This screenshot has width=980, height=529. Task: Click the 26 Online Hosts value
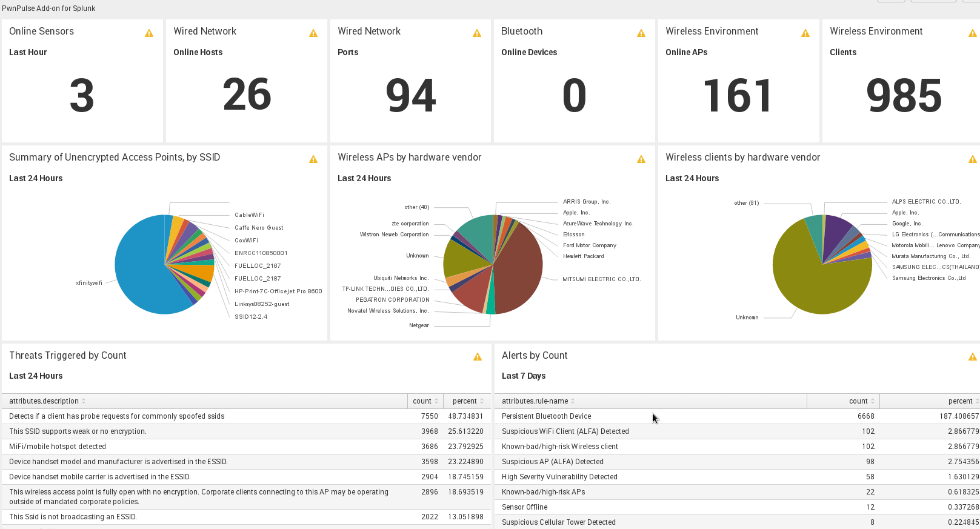(247, 95)
